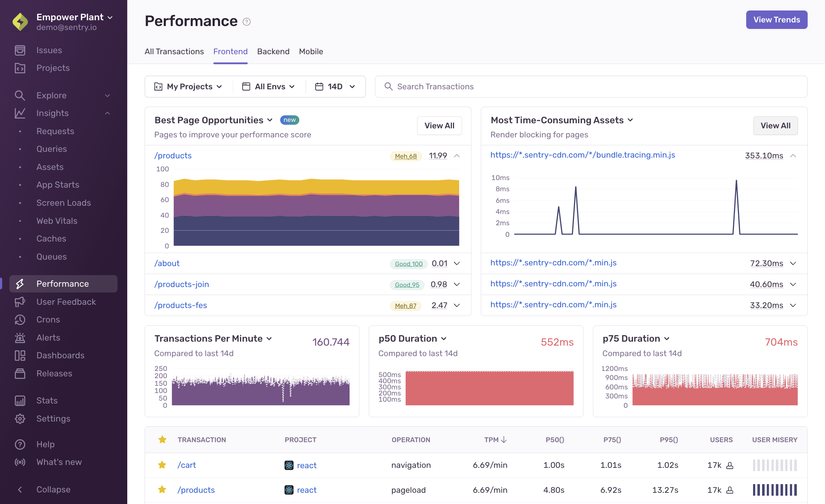Click the User Feedback icon in sidebar

[x=21, y=301]
